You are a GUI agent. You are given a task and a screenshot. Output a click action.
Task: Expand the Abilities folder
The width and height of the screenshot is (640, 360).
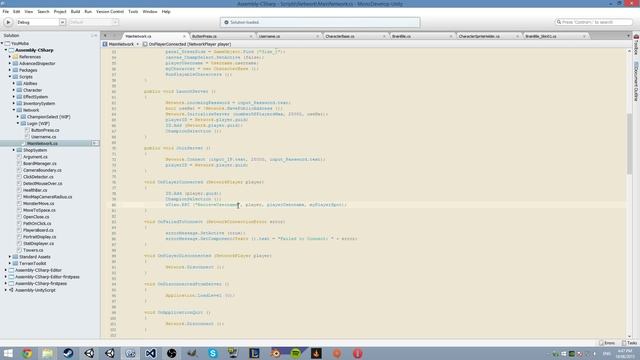pyautogui.click(x=14, y=83)
